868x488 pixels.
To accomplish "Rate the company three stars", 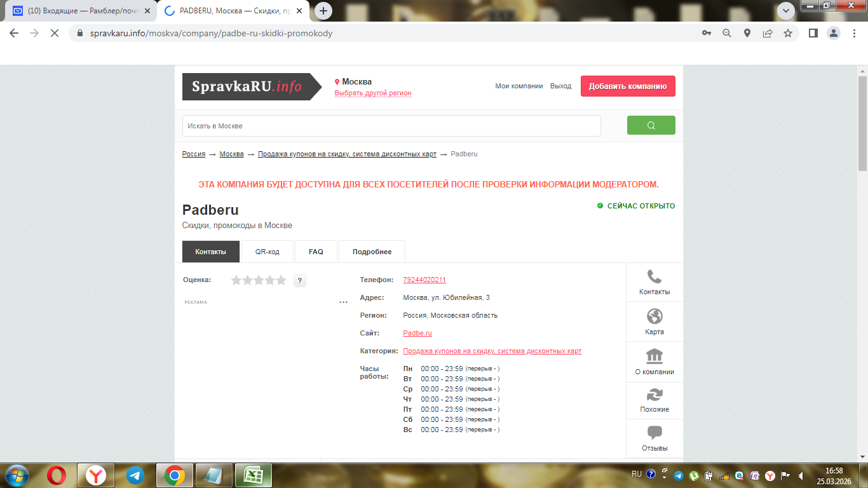I will click(259, 280).
